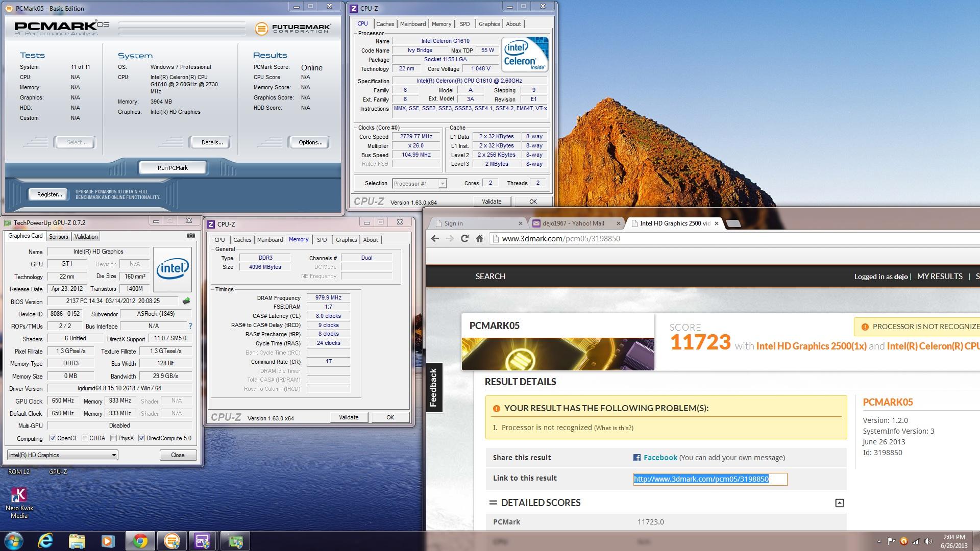Open the MY RESULTS link on 3dmark
Viewport: 980px width, 551px height.
coord(940,276)
